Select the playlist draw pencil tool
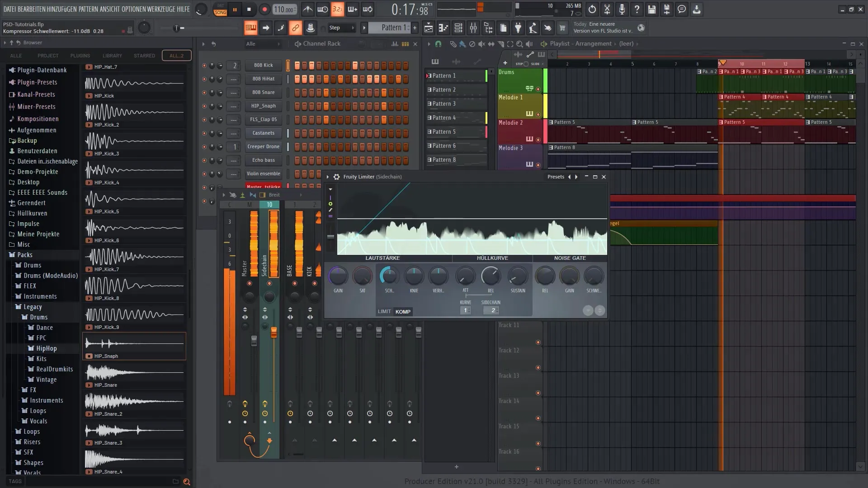 [x=453, y=44]
